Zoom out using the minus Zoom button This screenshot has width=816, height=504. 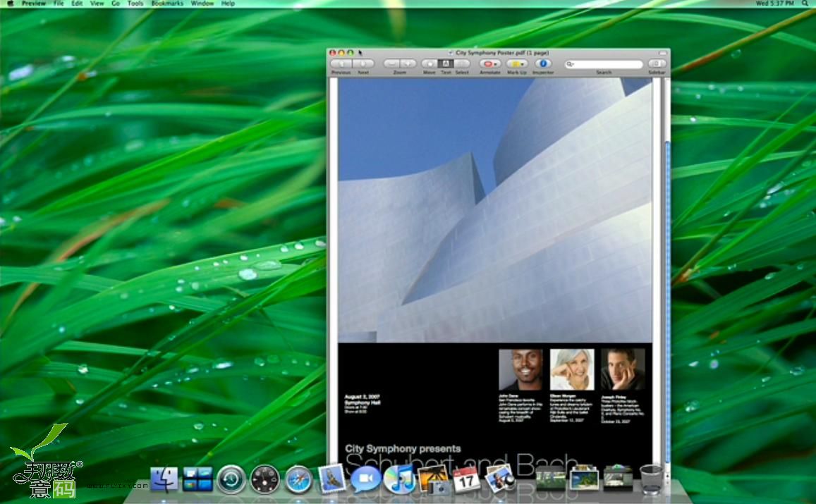click(391, 63)
